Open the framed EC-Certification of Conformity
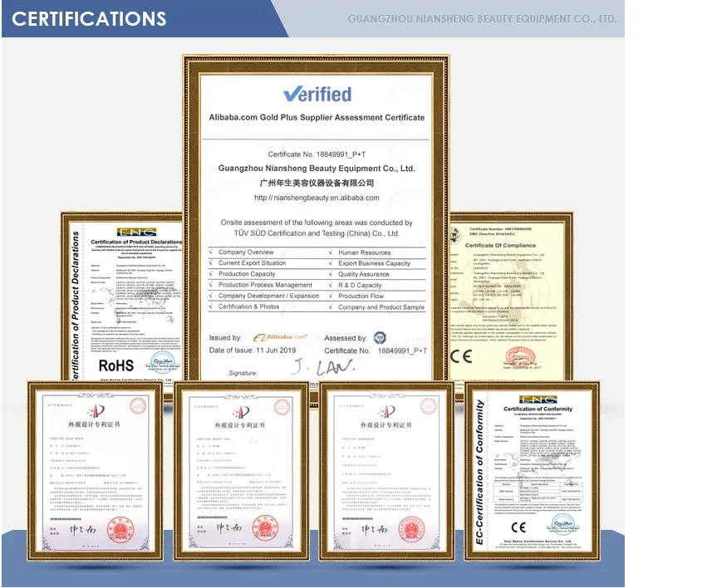The image size is (702, 588). click(x=533, y=471)
